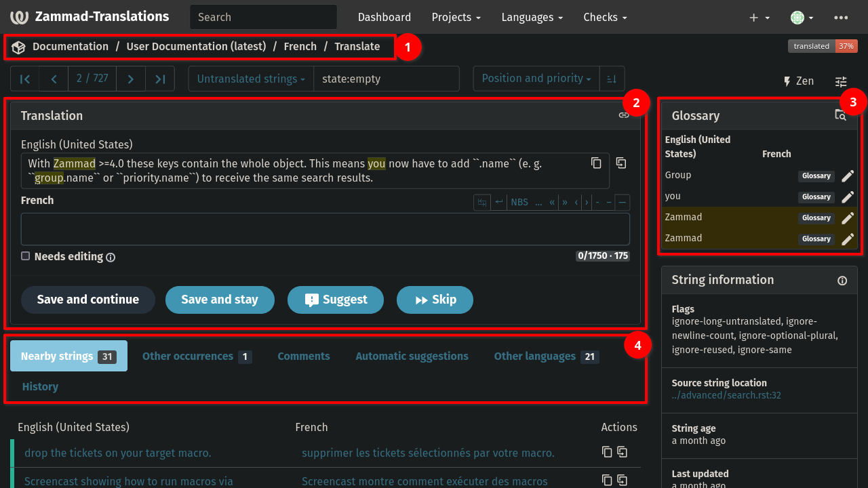Screen dimensions: 868x488
Task: Insert left single angle quote ‹
Action: [x=576, y=202]
